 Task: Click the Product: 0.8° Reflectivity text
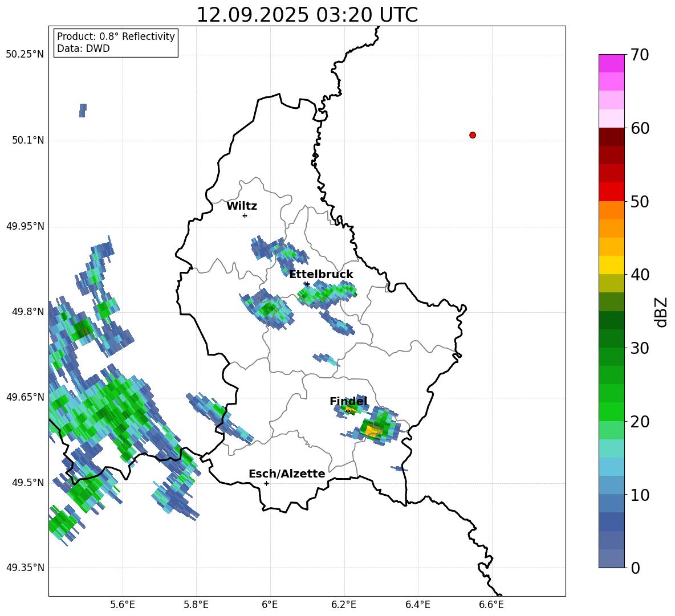116,36
